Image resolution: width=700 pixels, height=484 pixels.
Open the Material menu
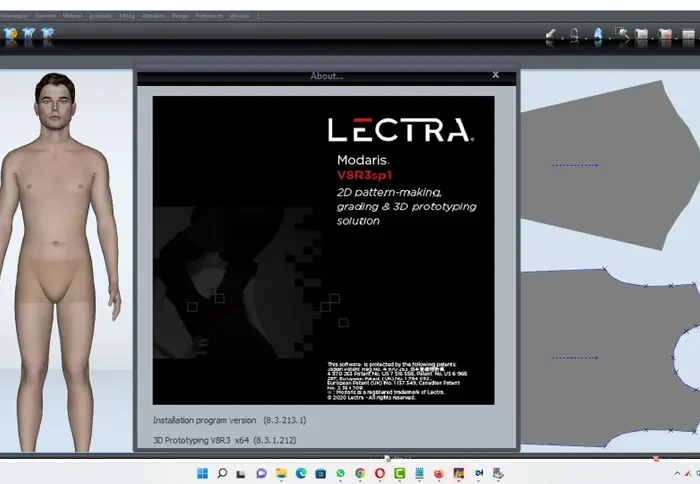(72, 16)
